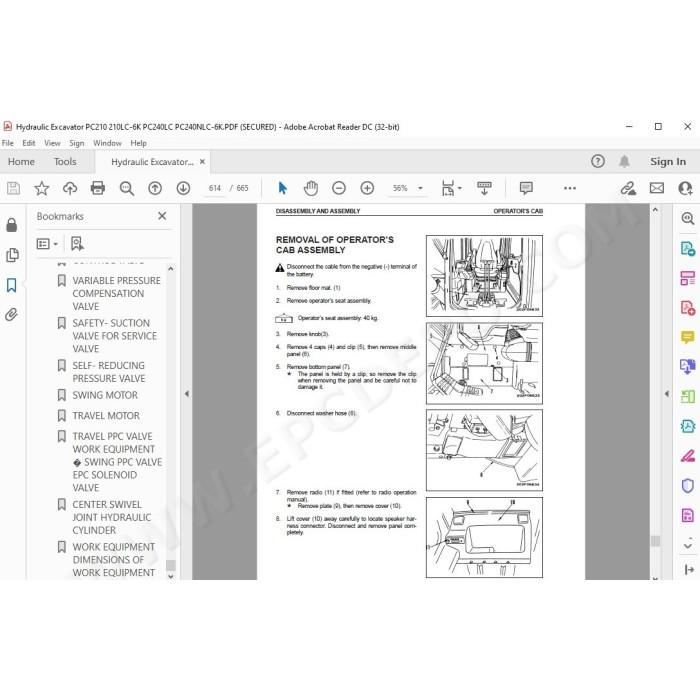Close the Hydraulic Excavator tab
700x700 pixels.
tap(202, 162)
